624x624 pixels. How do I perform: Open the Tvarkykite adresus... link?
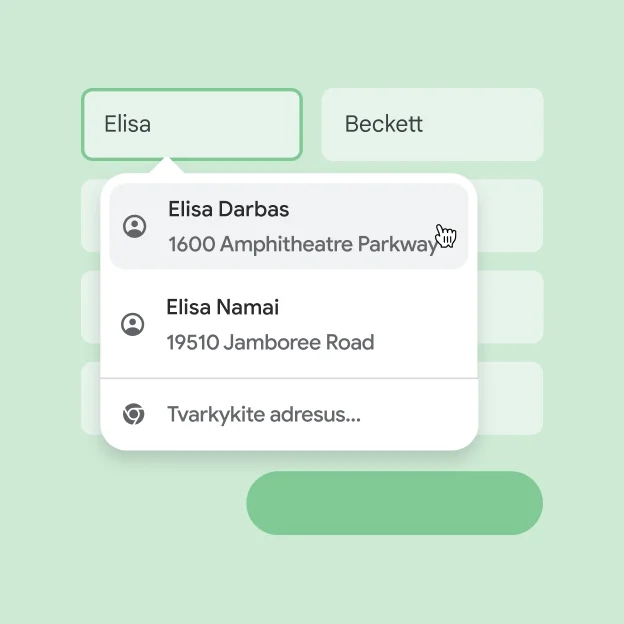[x=263, y=414]
